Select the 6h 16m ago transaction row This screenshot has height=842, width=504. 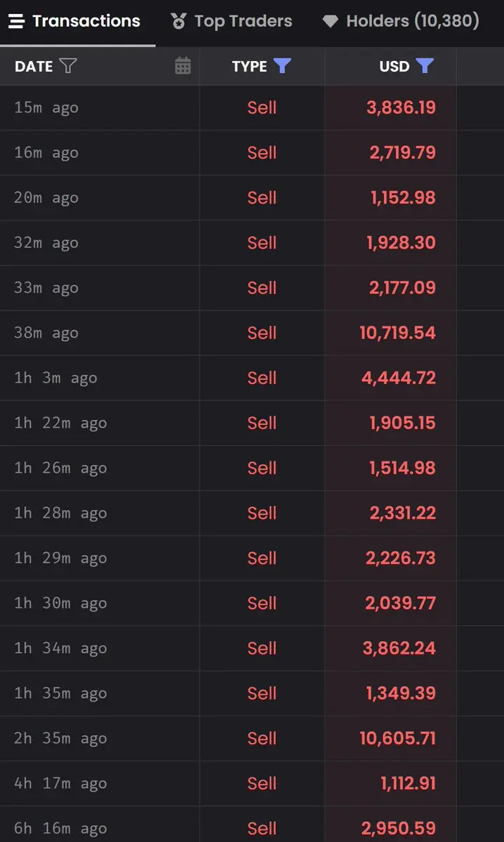point(252,824)
